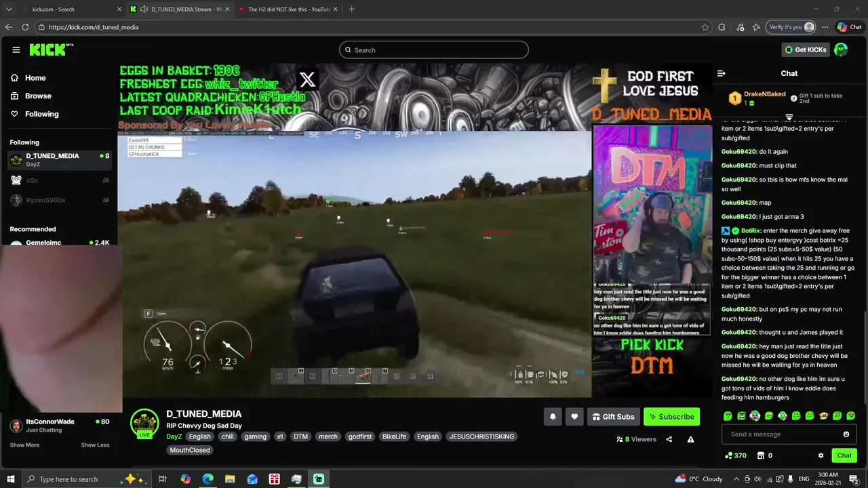Image resolution: width=868 pixels, height=488 pixels.
Task: Click the report warning icon
Action: coord(690,439)
